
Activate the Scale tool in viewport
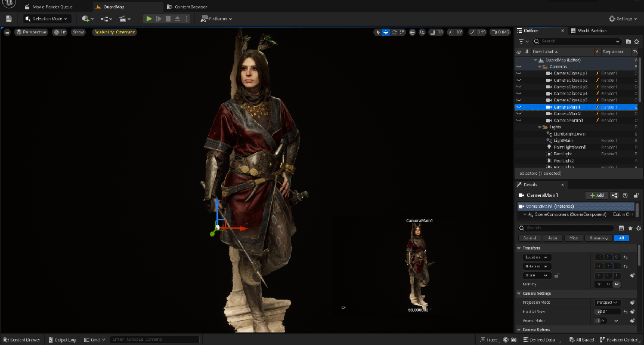click(402, 32)
